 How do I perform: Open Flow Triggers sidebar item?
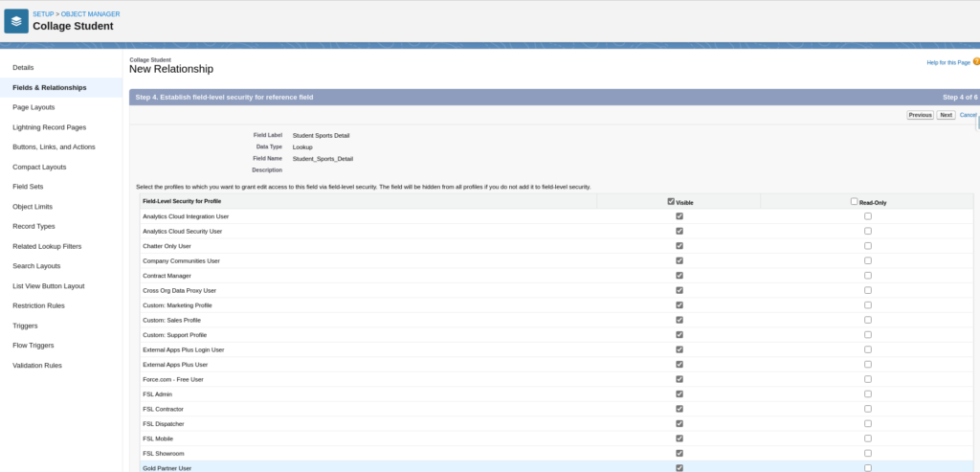click(33, 345)
